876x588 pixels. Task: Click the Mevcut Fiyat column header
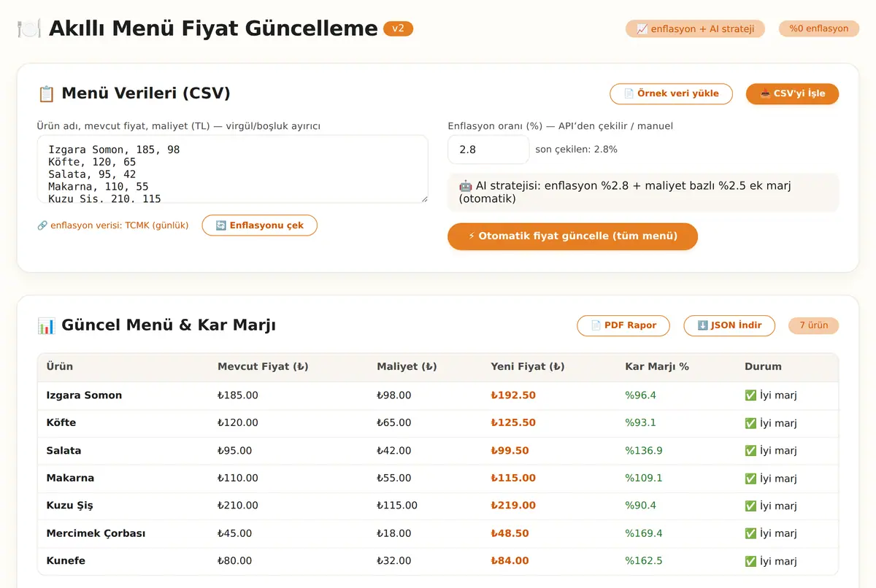(x=263, y=367)
